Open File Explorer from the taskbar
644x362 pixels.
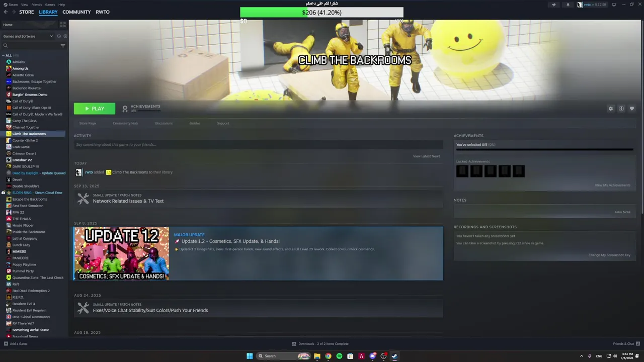click(x=317, y=356)
